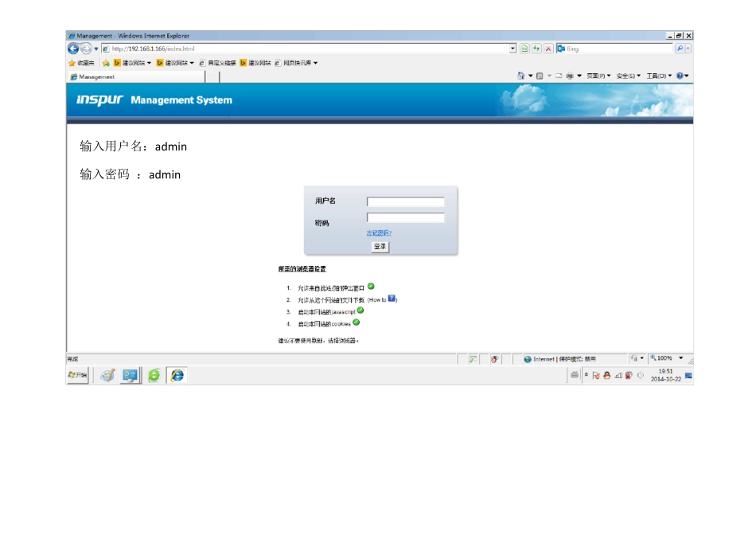The image size is (756, 535).
Task: Open the green circular arrow taskbar icon
Action: [x=154, y=375]
